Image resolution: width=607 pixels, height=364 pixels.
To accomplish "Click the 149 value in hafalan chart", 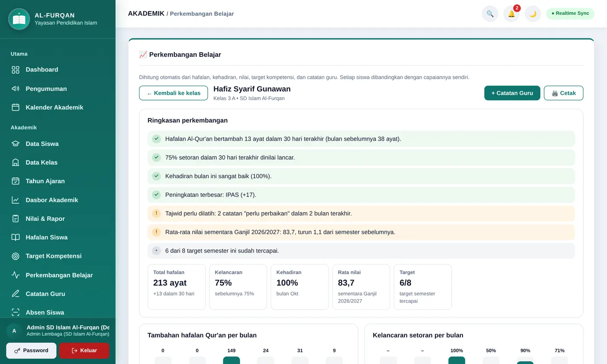I will click(x=232, y=351).
